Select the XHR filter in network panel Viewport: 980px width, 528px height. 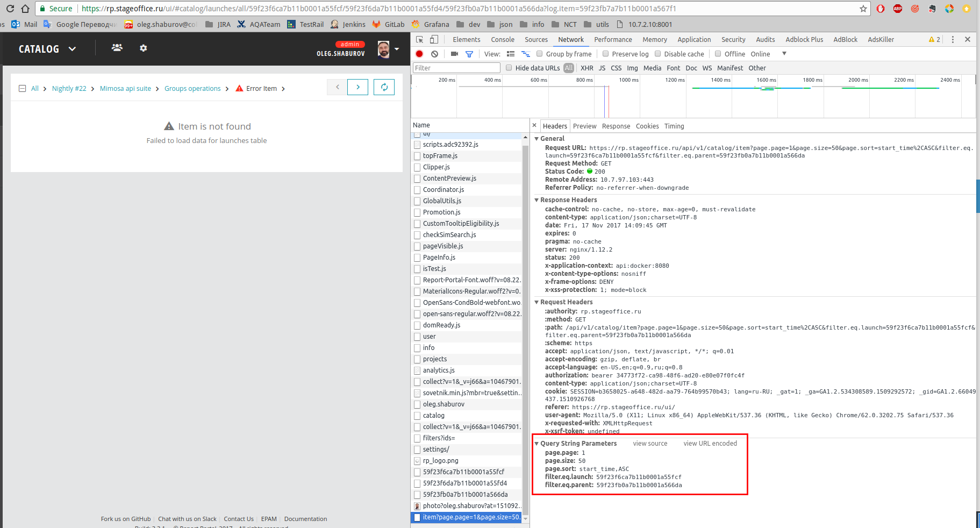[586, 68]
